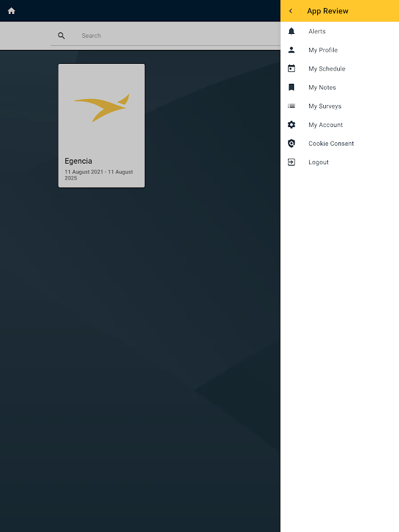
Task: Open My Profile
Action: point(340,50)
